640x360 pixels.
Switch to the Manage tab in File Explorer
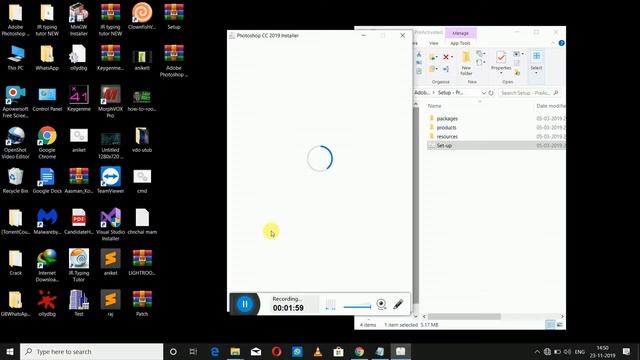460,33
